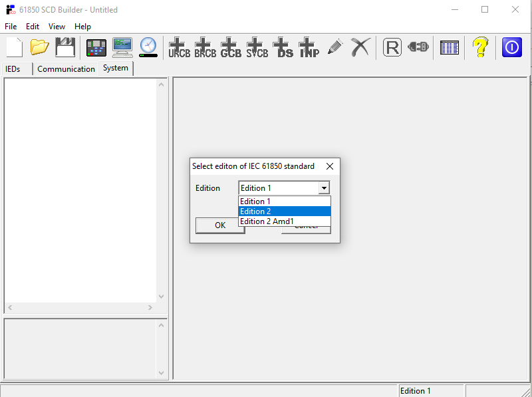Viewport: 532px width, 397px height.
Task: Confirm edition selection with OK
Action: [220, 225]
